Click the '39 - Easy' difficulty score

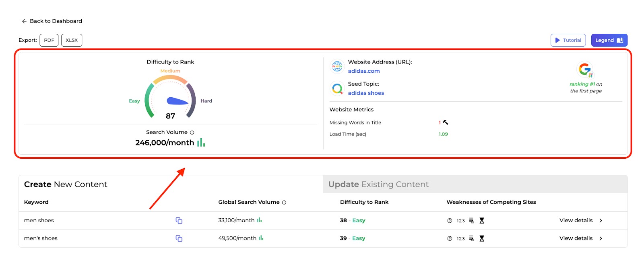coord(353,239)
